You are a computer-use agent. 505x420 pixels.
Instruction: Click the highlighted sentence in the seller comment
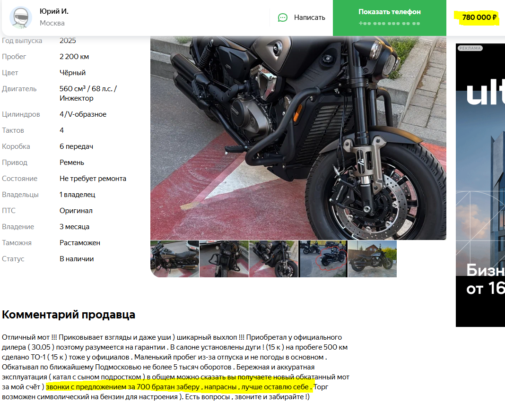point(179,387)
